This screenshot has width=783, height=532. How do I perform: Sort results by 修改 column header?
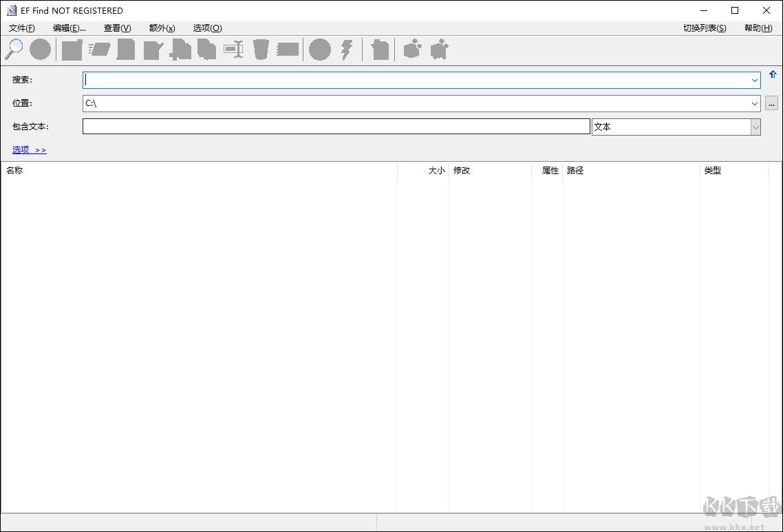[490, 171]
